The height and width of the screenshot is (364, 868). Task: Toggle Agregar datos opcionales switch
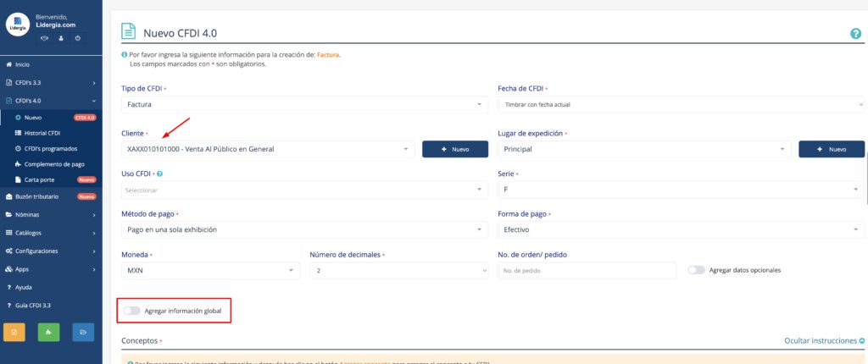click(x=697, y=270)
